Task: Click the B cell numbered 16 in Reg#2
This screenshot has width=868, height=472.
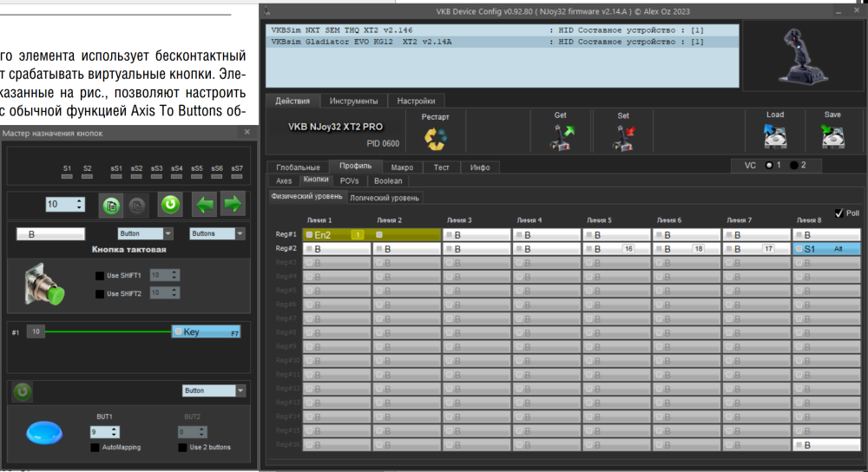Action: (616, 249)
